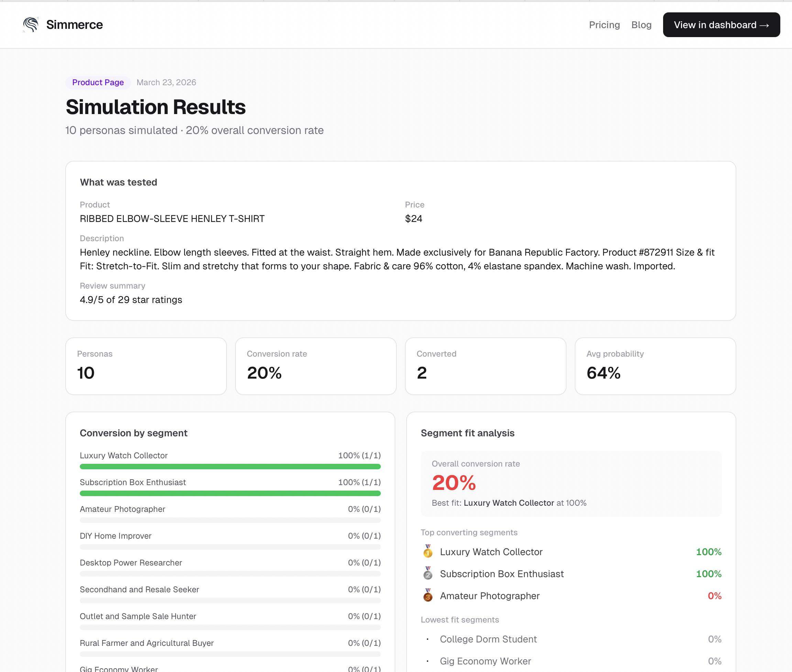Click the Overall conversion rate 20% figure
This screenshot has height=672, width=792.
pyautogui.click(x=453, y=483)
